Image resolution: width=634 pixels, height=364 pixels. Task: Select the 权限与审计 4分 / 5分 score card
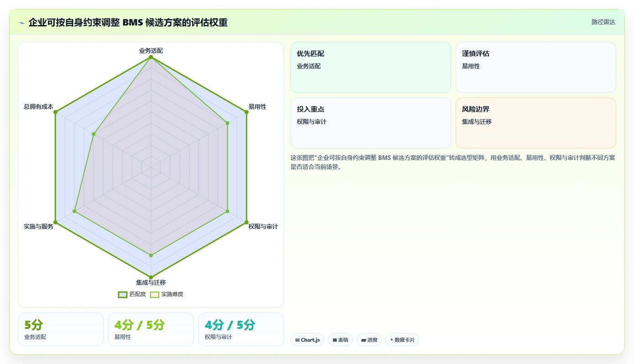click(x=241, y=329)
